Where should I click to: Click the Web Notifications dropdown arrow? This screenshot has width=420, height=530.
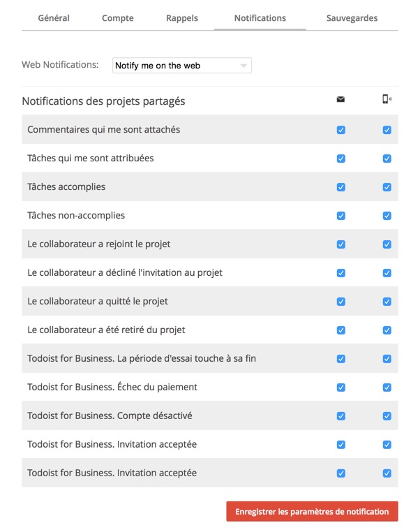[x=243, y=66]
